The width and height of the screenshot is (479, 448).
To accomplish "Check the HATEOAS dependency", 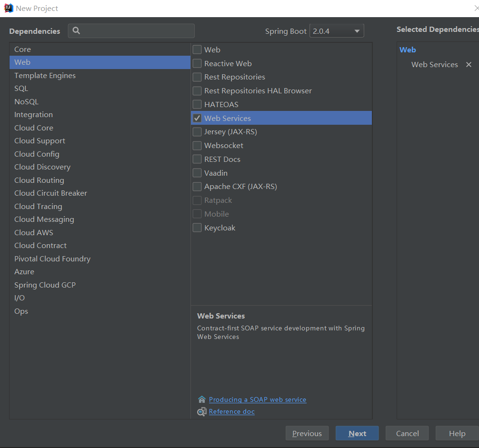I will 197,104.
